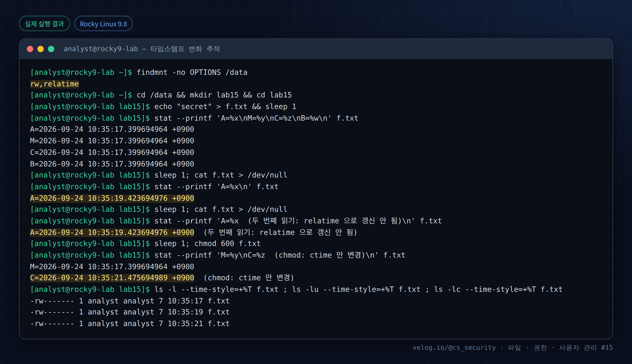The height and width of the screenshot is (364, 632).
Task: Click the 'C=2026-09-24 10:35:17.399694964' output line
Action: tap(112, 152)
